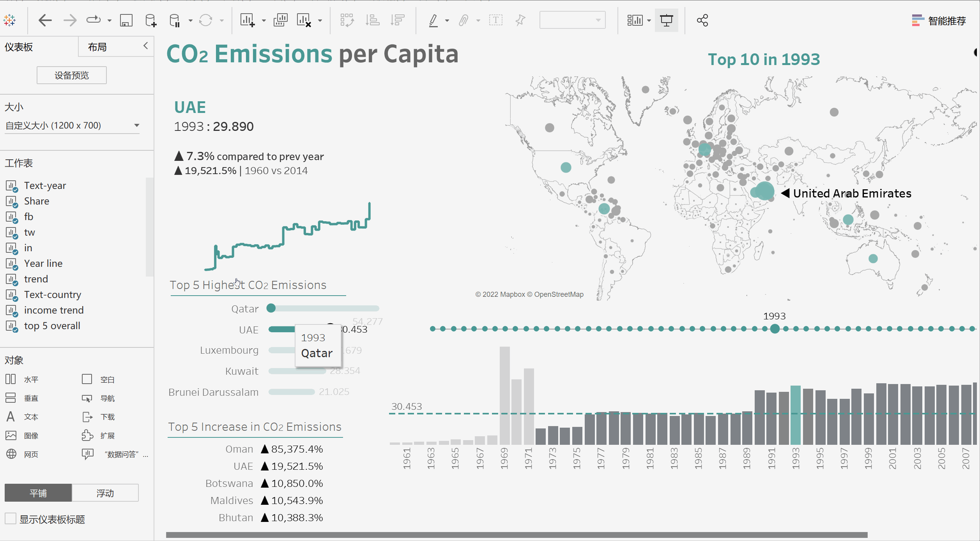Switch to the 仪表板 tab
Image resolution: width=980 pixels, height=541 pixels.
click(x=19, y=47)
